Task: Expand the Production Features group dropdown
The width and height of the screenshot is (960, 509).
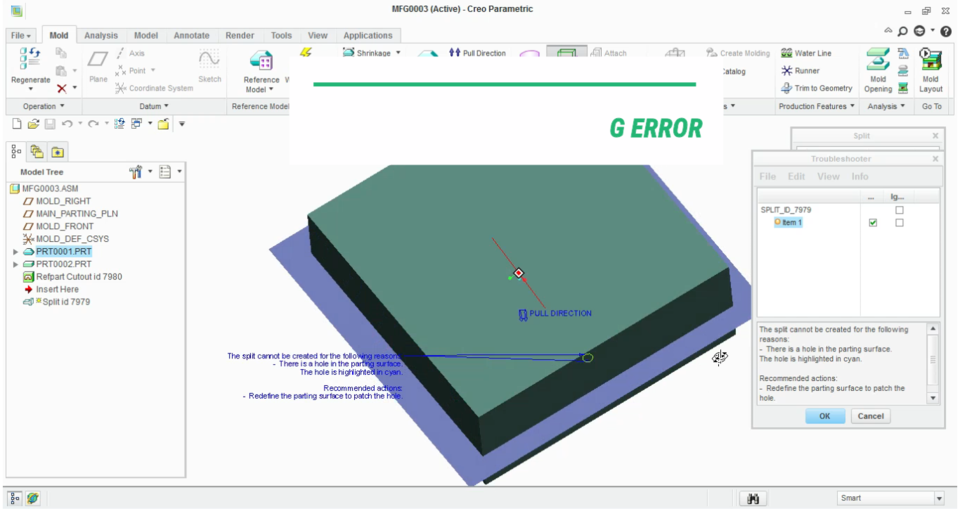Action: pos(816,107)
